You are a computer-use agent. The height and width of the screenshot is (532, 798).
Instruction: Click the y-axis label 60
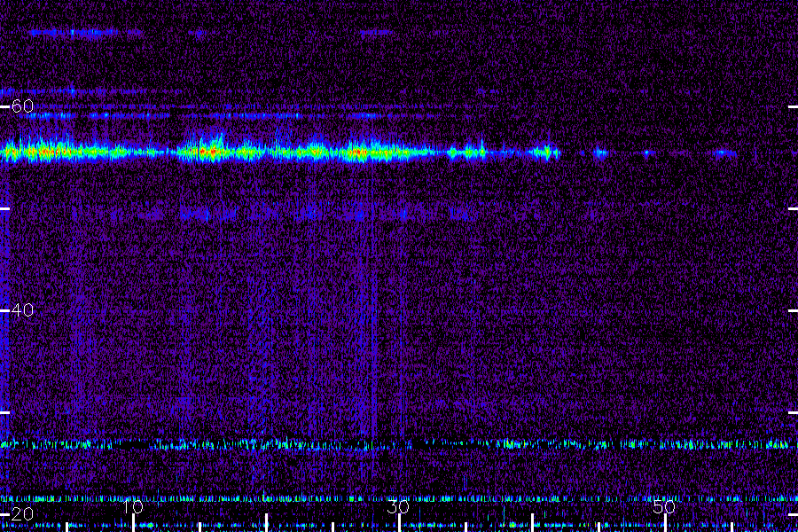(22, 106)
